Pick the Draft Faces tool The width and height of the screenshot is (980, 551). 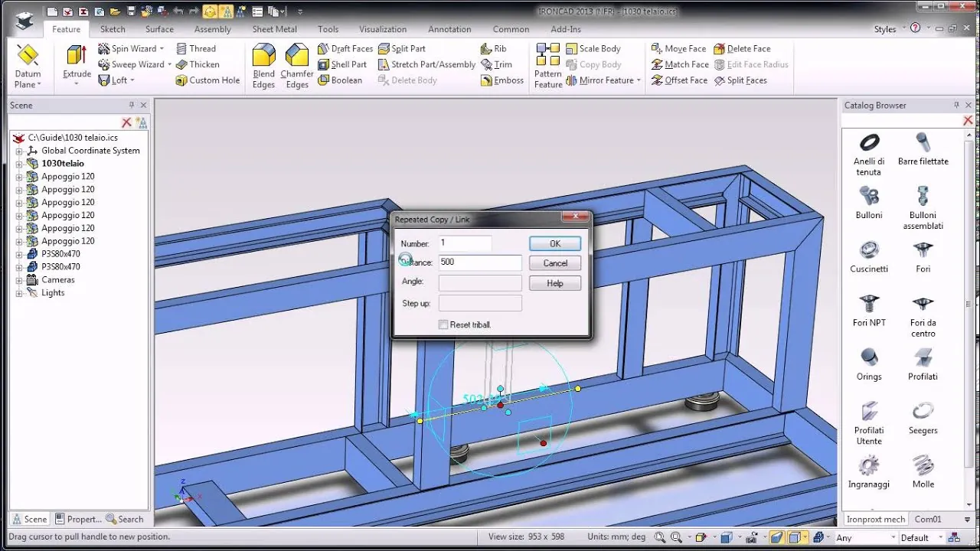pyautogui.click(x=345, y=48)
